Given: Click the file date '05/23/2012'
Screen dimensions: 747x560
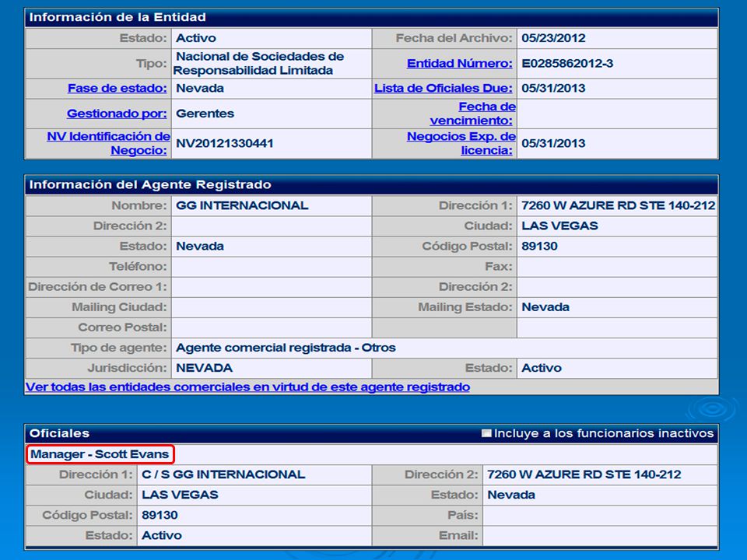Looking at the screenshot, I should click(x=553, y=38).
